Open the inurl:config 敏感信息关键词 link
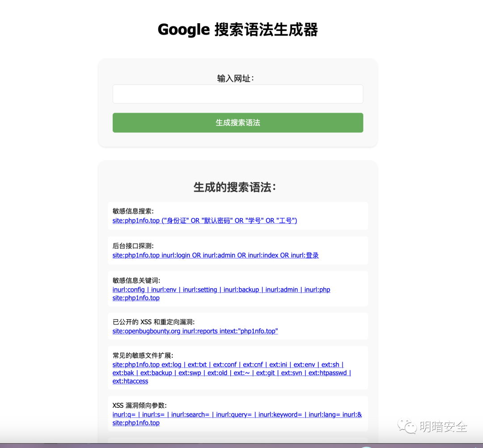This screenshot has width=483, height=448. (221, 294)
